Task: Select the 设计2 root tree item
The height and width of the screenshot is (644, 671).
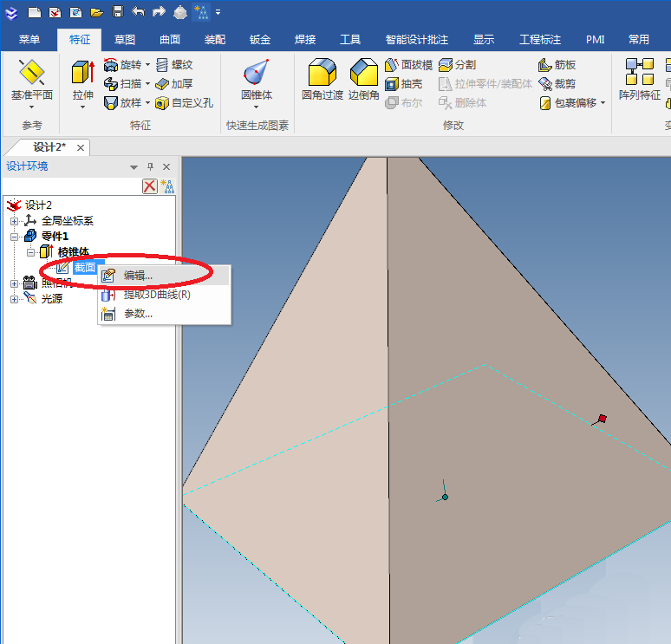Action: (x=38, y=205)
